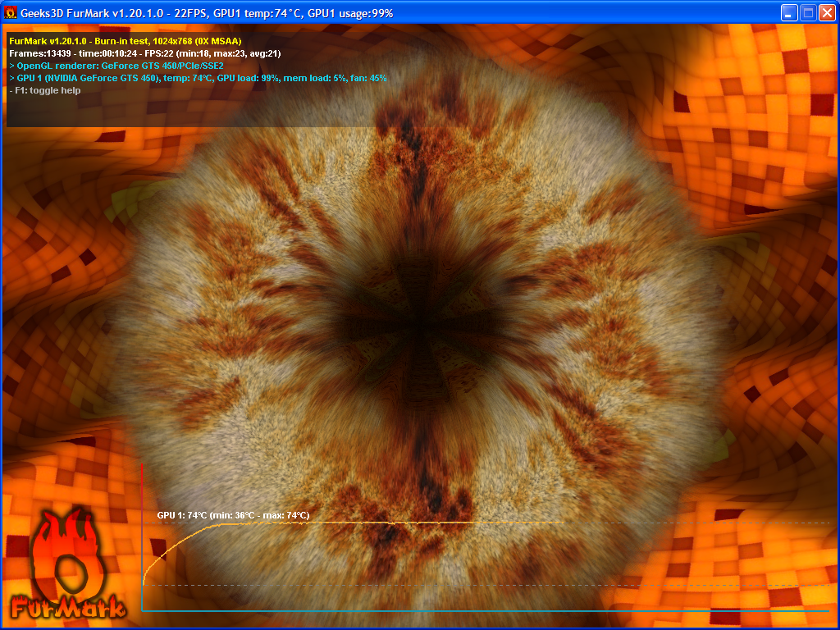This screenshot has height=630, width=840.
Task: Click the window title bar text
Action: point(207,13)
